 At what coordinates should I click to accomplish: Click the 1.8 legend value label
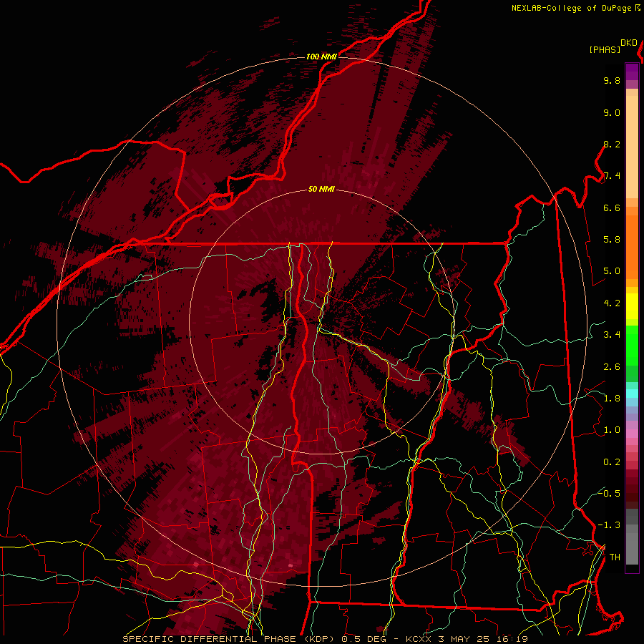612,399
